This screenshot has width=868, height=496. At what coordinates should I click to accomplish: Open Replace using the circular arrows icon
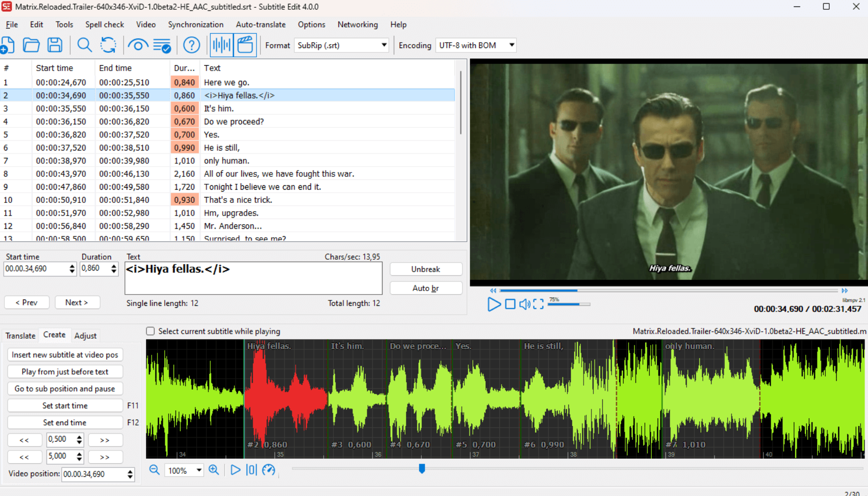108,45
